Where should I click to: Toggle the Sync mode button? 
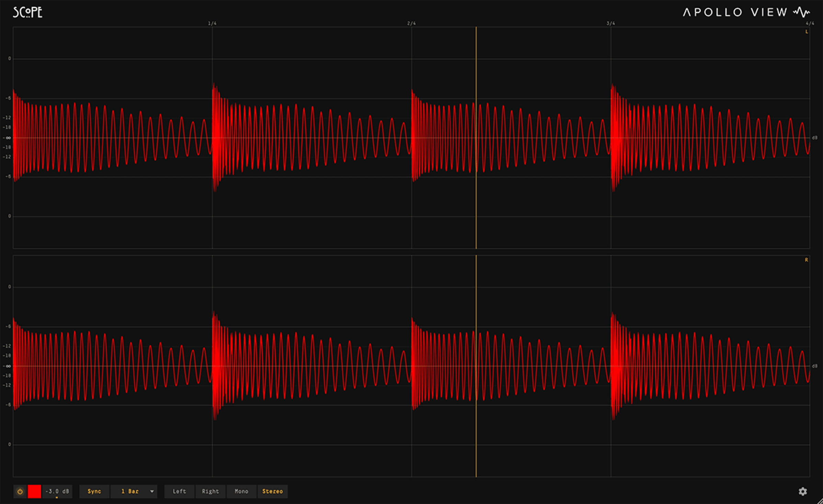(94, 491)
